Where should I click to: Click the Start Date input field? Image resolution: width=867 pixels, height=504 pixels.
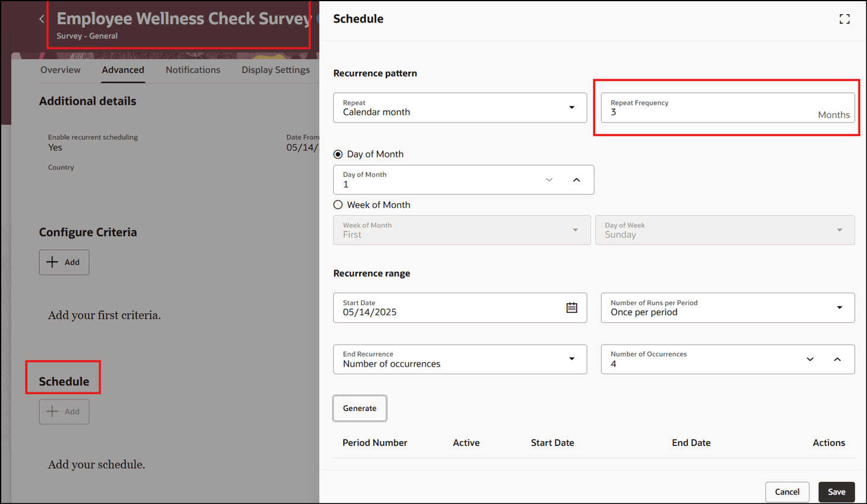pos(460,307)
